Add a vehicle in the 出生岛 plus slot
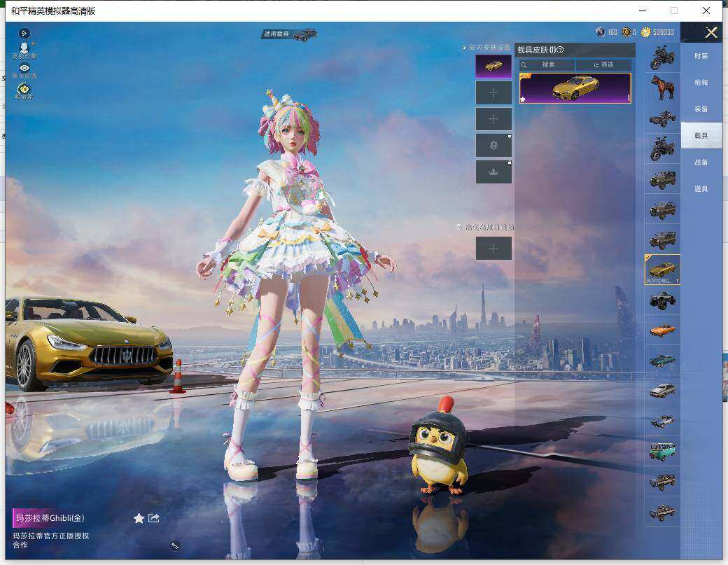This screenshot has width=728, height=565. pos(493,249)
